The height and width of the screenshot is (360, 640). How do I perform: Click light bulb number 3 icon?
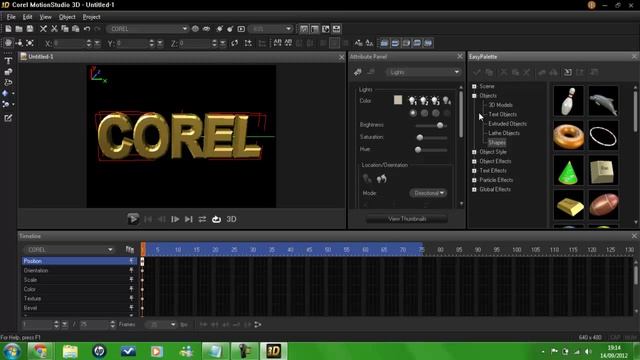[x=436, y=100]
